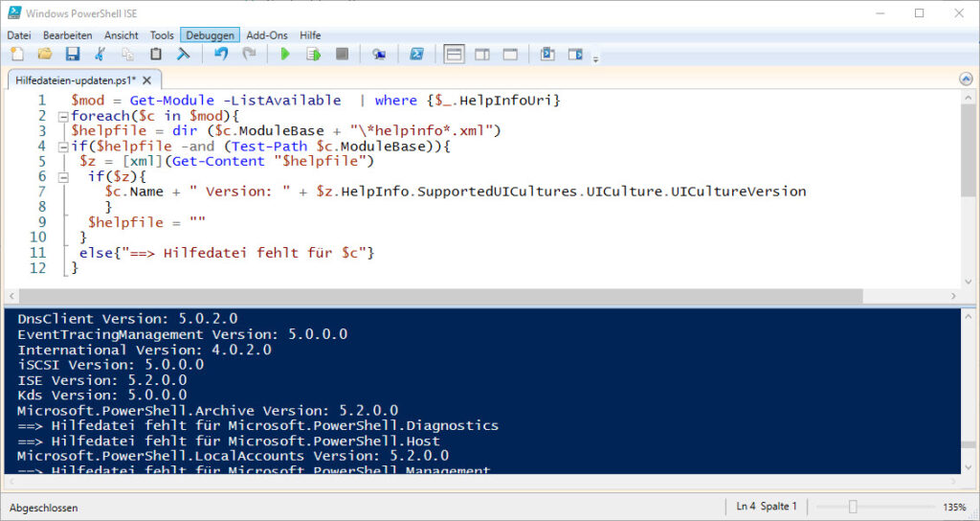Show script pane on top layout icon
Image resolution: width=980 pixels, height=521 pixels.
(x=454, y=55)
